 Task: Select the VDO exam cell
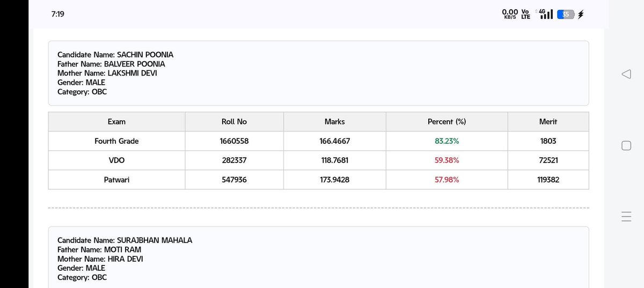click(116, 160)
